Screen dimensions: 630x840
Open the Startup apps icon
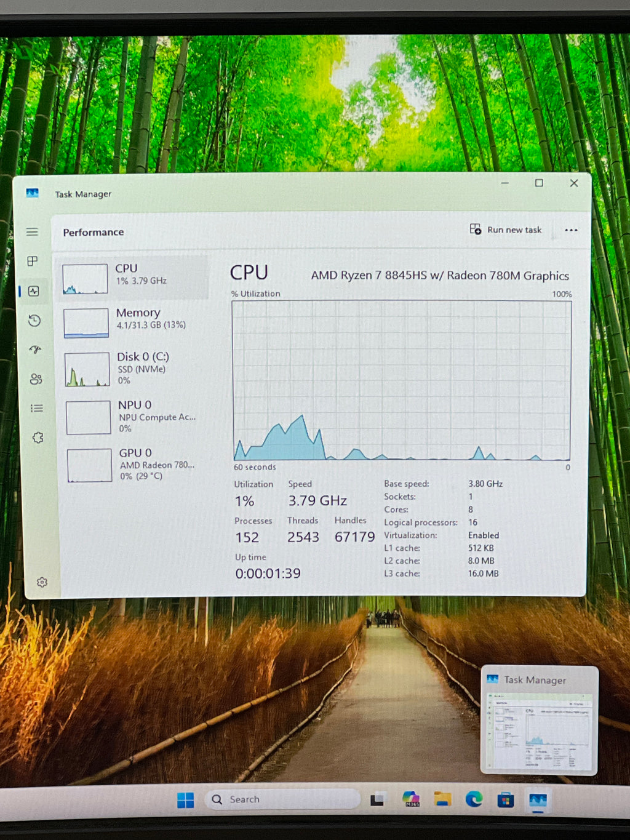click(x=35, y=349)
